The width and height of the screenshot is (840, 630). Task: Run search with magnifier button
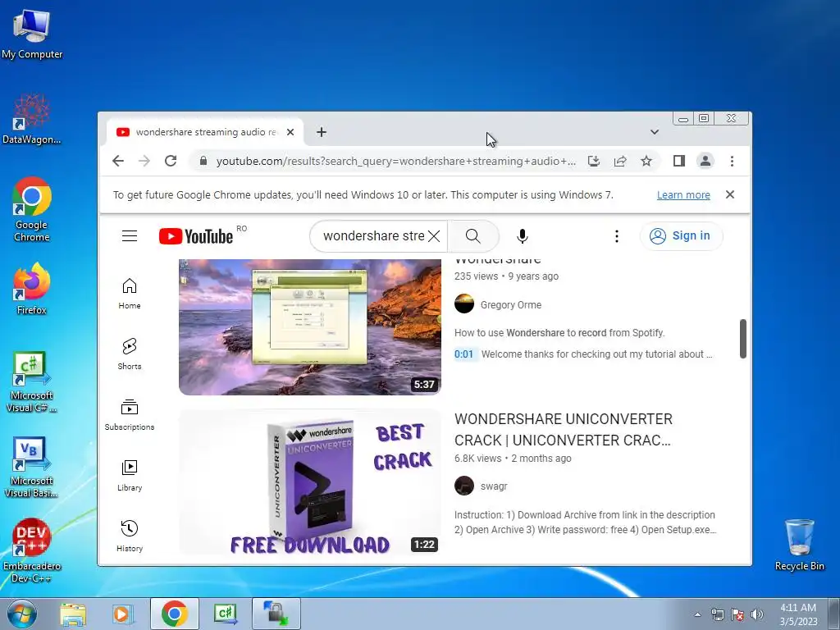[473, 235]
